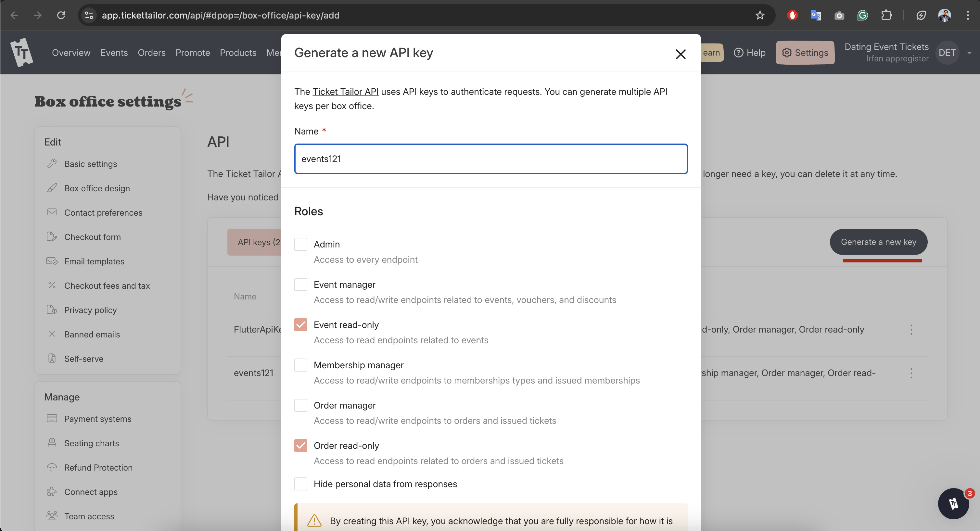
Task: Open the three-dot menu for FlutterApiKe key
Action: click(x=911, y=329)
